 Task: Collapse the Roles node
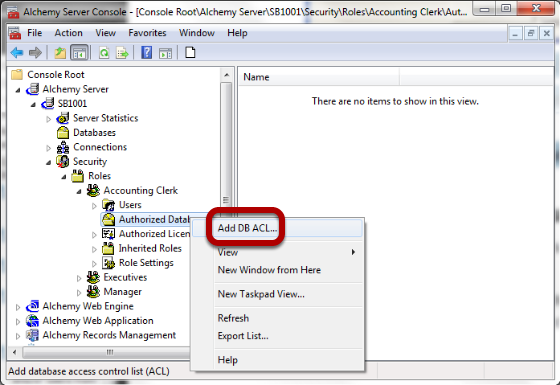[64, 177]
